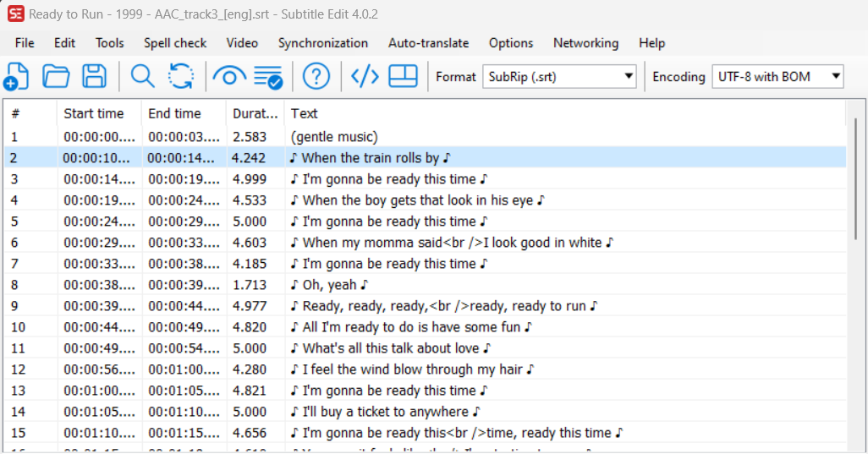Screen dimensions: 868x454
Task: Click the layout chooser icon
Action: point(404,77)
